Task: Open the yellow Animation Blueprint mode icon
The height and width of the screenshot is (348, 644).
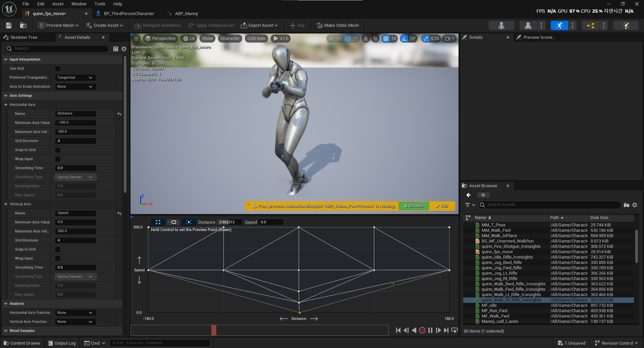Action: [x=591, y=25]
